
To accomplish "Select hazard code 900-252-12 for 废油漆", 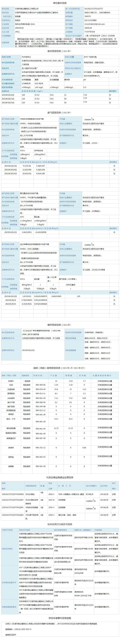I will coord(41,448).
